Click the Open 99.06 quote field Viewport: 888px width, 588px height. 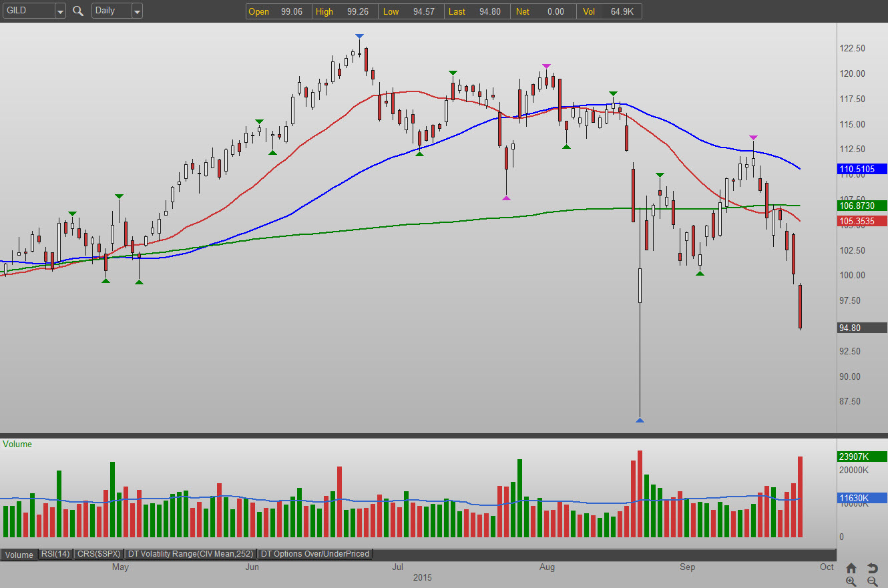[279, 11]
